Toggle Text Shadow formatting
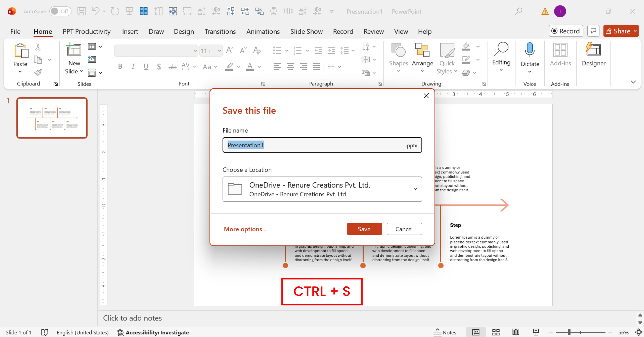The image size is (644, 337). pos(159,67)
